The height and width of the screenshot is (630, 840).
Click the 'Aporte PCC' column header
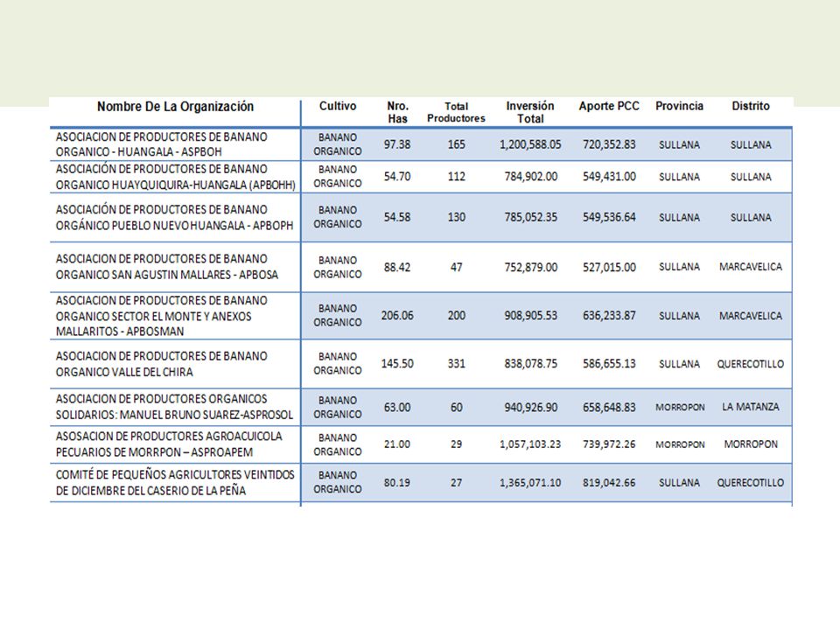pyautogui.click(x=609, y=106)
